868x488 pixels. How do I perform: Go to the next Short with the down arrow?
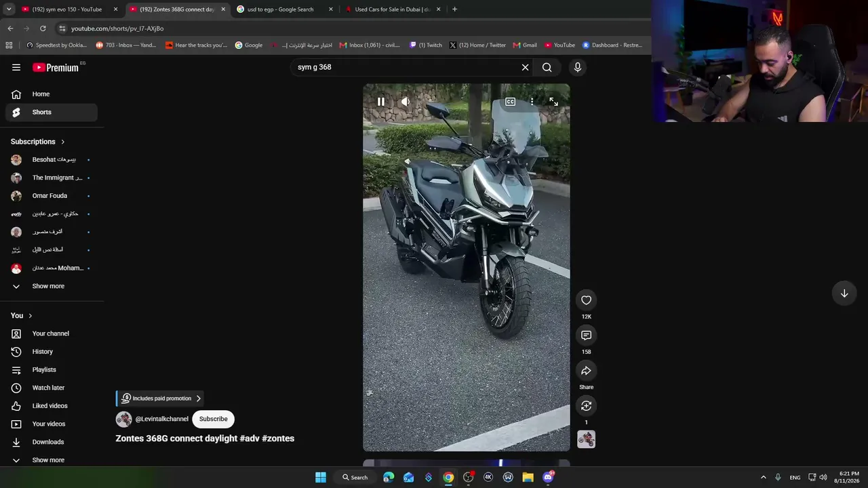pyautogui.click(x=844, y=293)
